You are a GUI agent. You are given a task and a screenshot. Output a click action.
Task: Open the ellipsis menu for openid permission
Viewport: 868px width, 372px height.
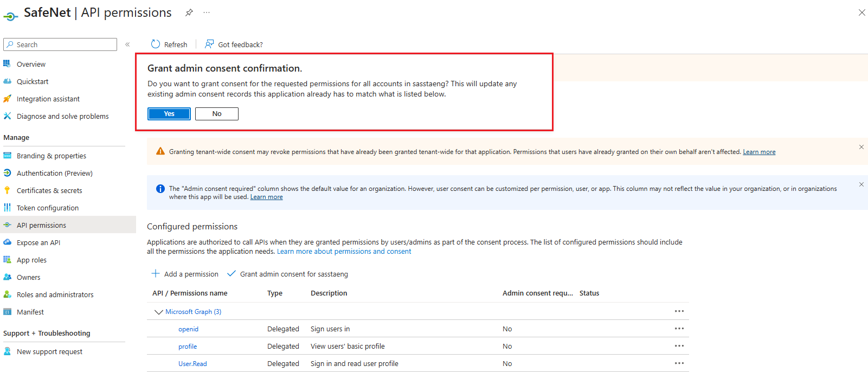point(679,329)
